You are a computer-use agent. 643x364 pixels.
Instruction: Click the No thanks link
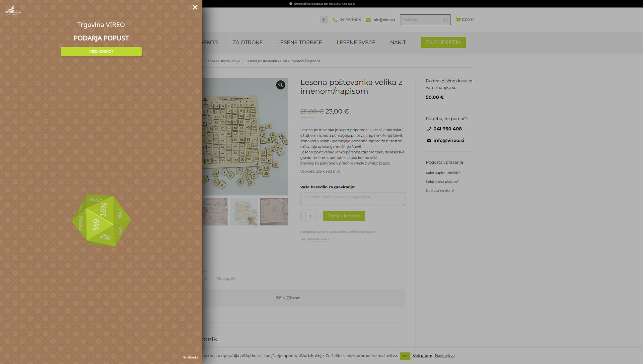pyautogui.click(x=190, y=357)
